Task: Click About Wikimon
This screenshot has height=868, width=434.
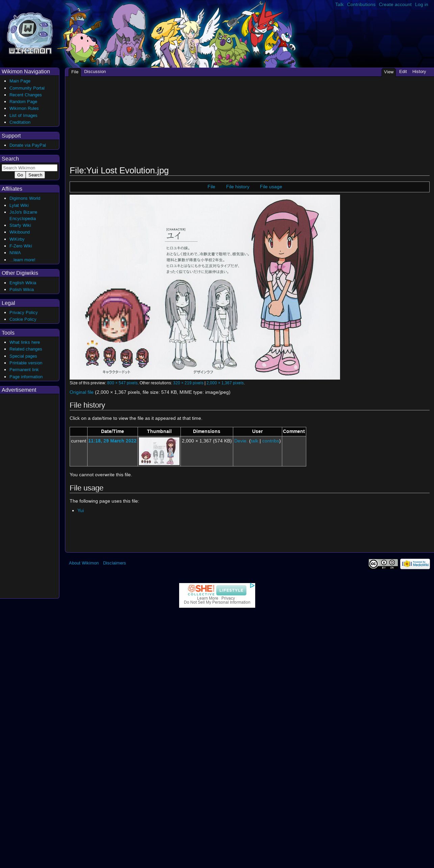Action: point(84,563)
